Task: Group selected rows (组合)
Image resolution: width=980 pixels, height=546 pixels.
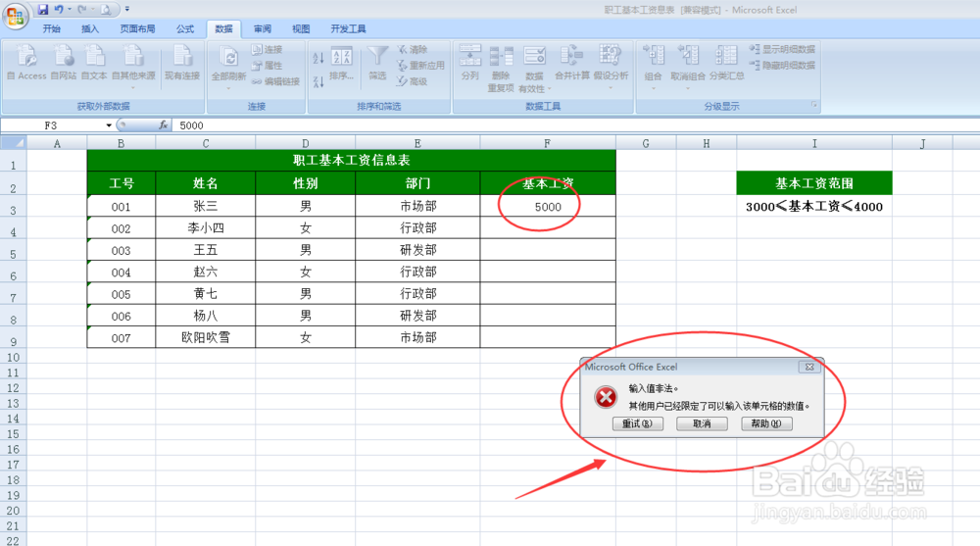Action: [653, 68]
